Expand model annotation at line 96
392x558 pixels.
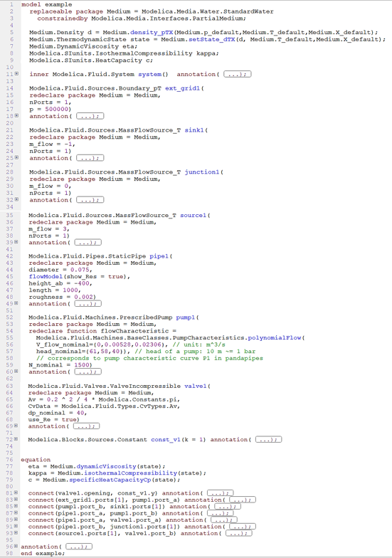click(79, 547)
